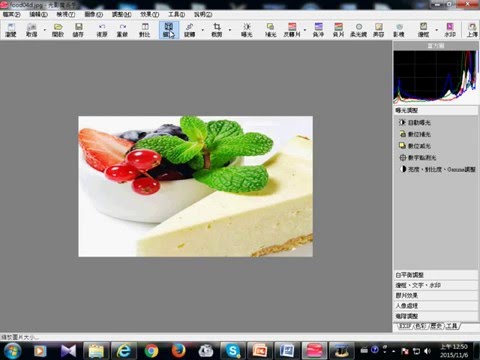
Task: Click the histogram display in right panel
Action: coord(435,77)
